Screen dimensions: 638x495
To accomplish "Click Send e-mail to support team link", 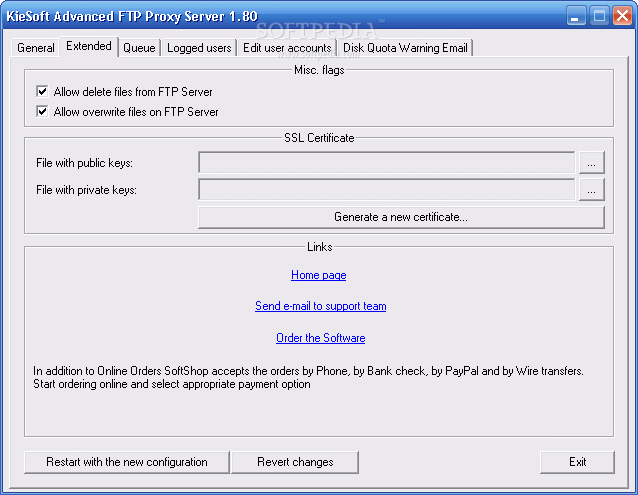I will [x=321, y=306].
